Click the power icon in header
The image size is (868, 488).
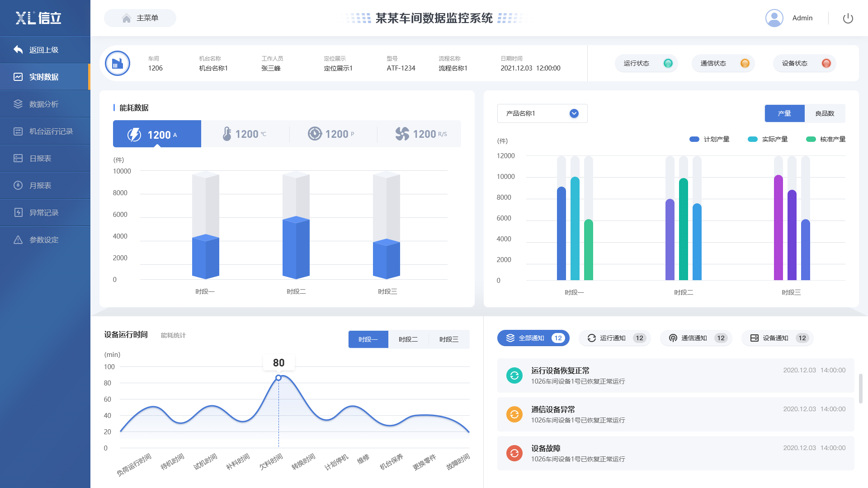coord(848,18)
